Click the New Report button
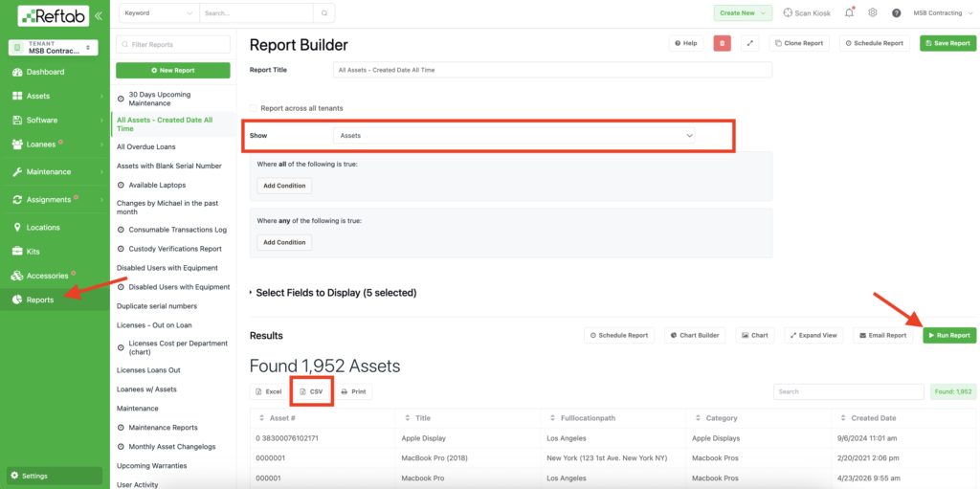This screenshot has height=489, width=980. [x=173, y=71]
